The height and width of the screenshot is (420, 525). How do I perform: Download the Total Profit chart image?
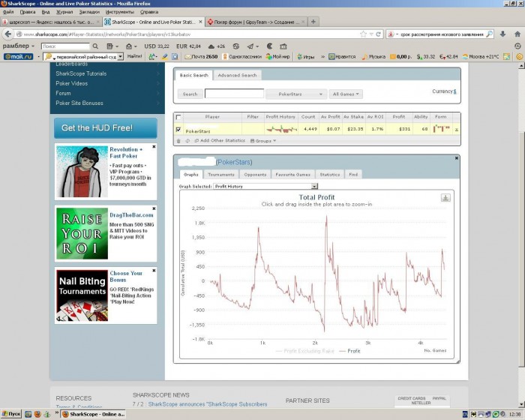tap(445, 197)
